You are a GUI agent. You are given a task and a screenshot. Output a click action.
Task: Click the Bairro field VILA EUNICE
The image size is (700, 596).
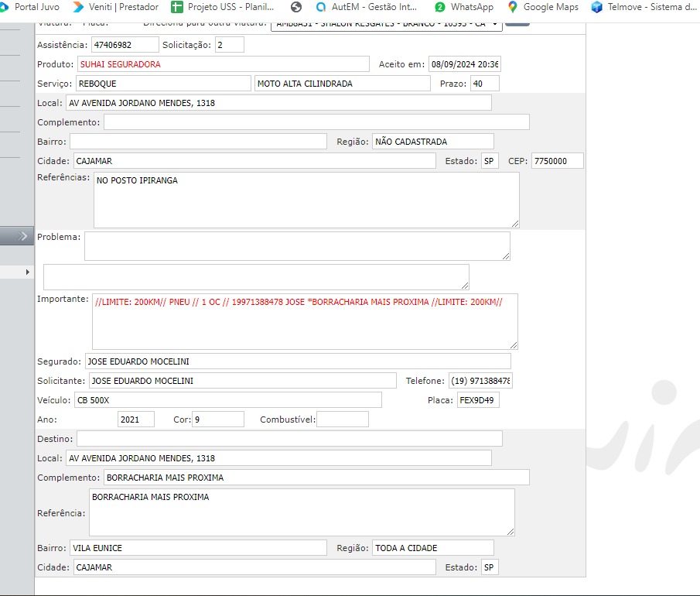pos(198,548)
